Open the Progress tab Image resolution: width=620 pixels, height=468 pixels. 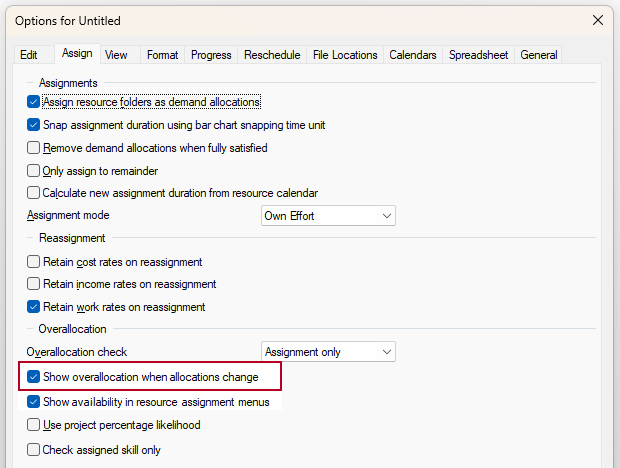coord(211,55)
